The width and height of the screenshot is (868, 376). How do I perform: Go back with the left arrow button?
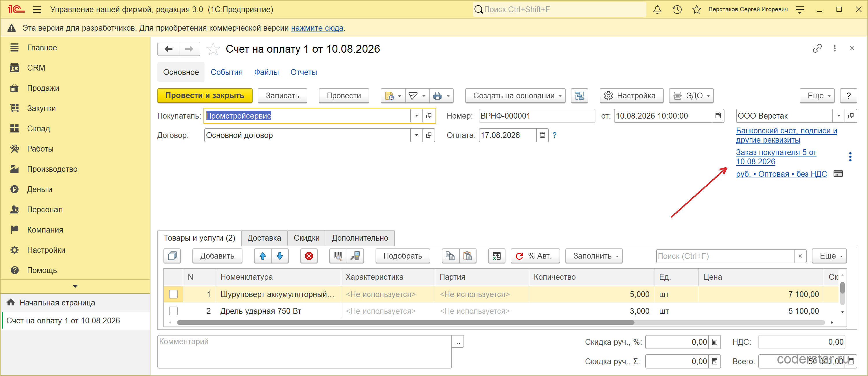168,49
